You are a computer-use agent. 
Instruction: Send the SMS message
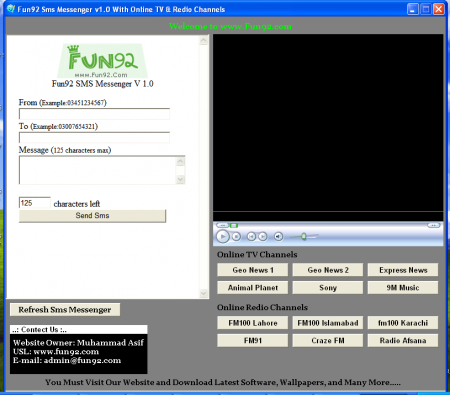click(x=92, y=216)
